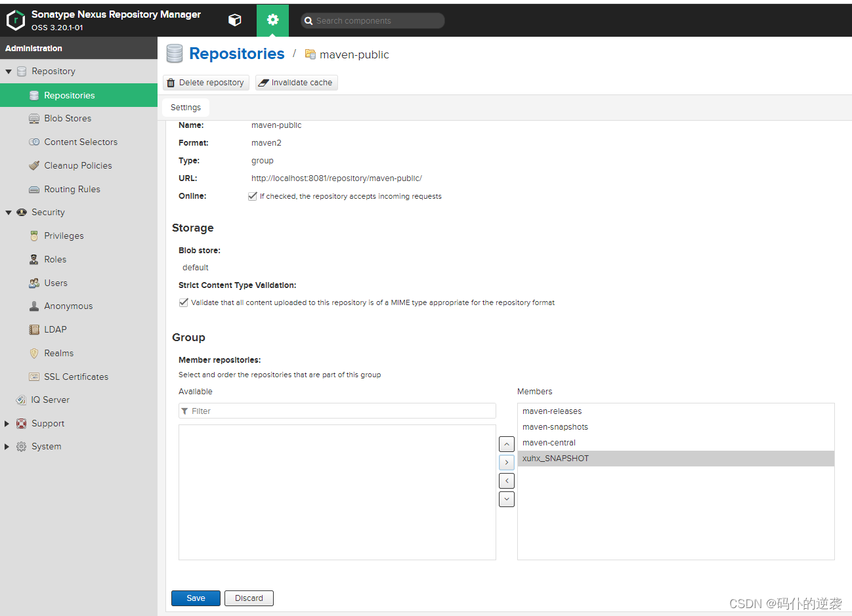This screenshot has width=852, height=616.
Task: Click the Available repositories Filter field
Action: pyautogui.click(x=337, y=411)
